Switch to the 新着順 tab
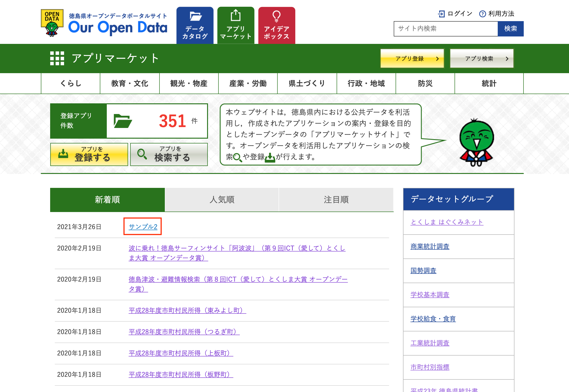This screenshot has width=569, height=392. [107, 200]
